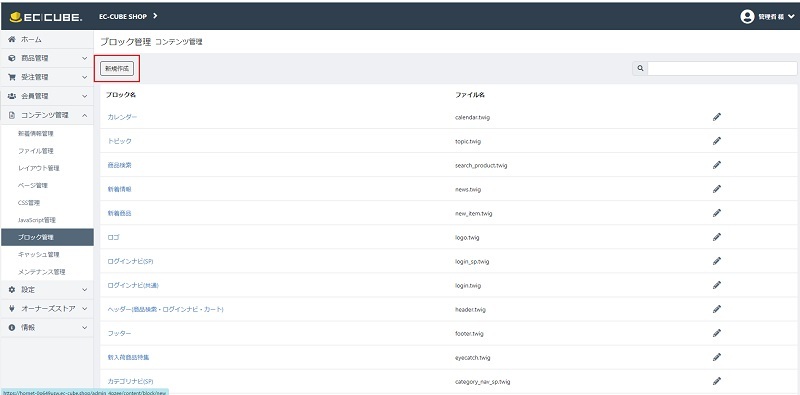Image resolution: width=800 pixels, height=395 pixels.
Task: Click the edit pencil for calendar.twig
Action: coord(717,117)
